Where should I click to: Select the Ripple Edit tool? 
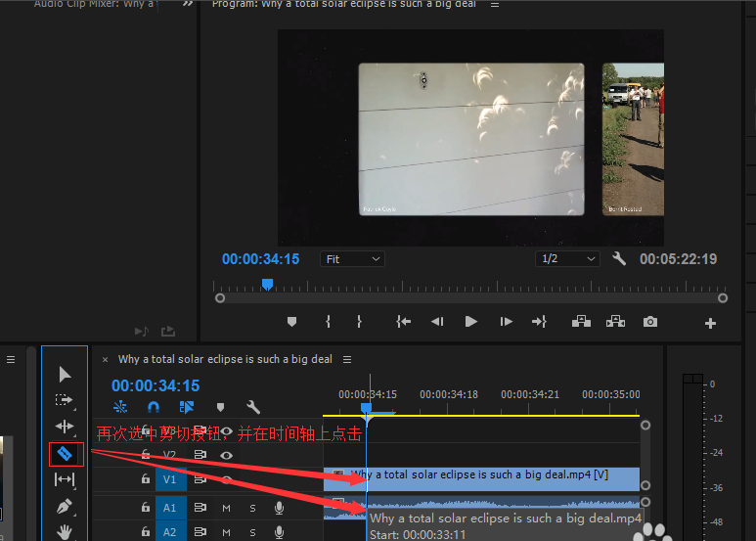pyautogui.click(x=65, y=427)
